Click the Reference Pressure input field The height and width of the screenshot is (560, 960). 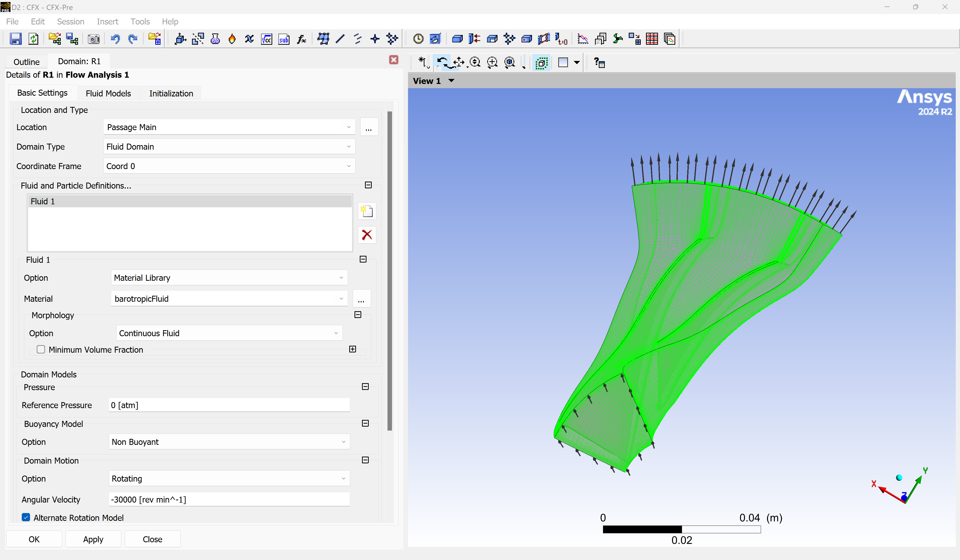229,405
